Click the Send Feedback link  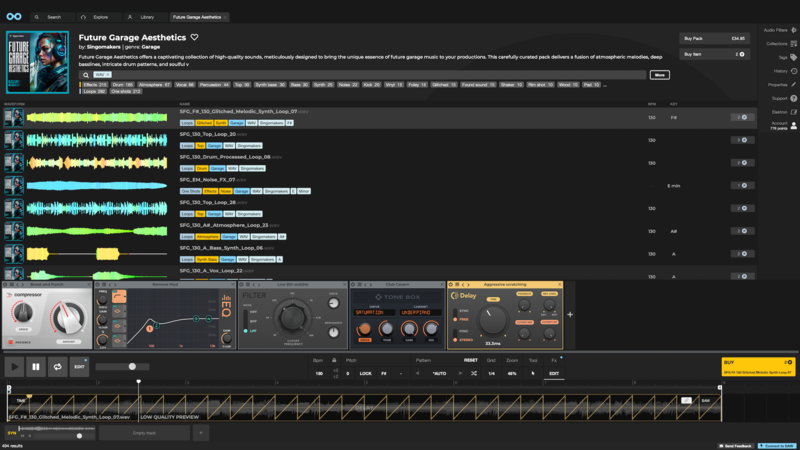pyautogui.click(x=738, y=445)
